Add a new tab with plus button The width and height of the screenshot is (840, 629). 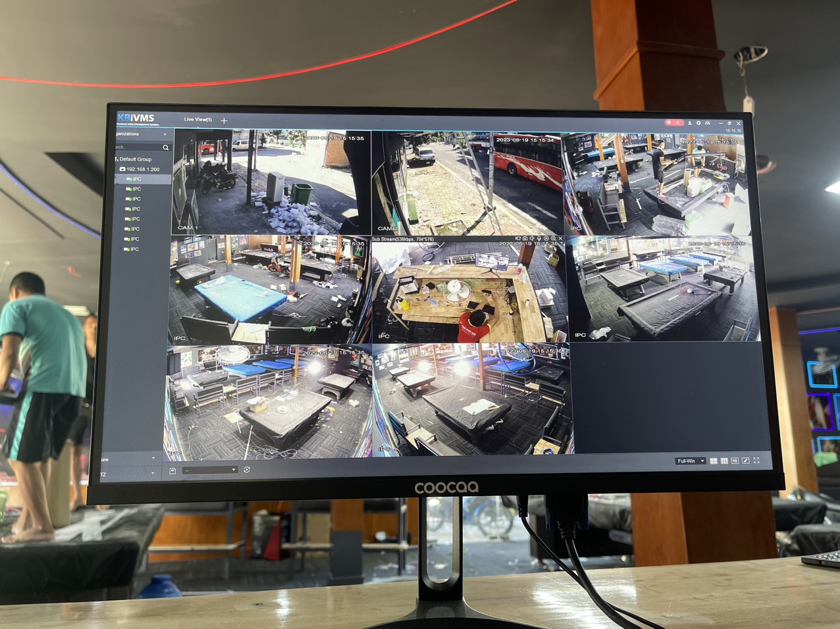point(224,120)
